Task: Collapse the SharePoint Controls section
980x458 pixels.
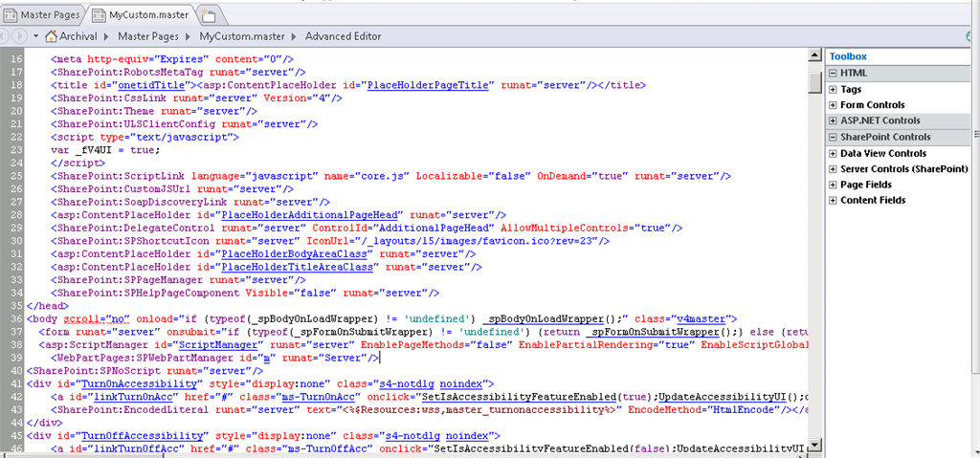Action: [x=833, y=137]
